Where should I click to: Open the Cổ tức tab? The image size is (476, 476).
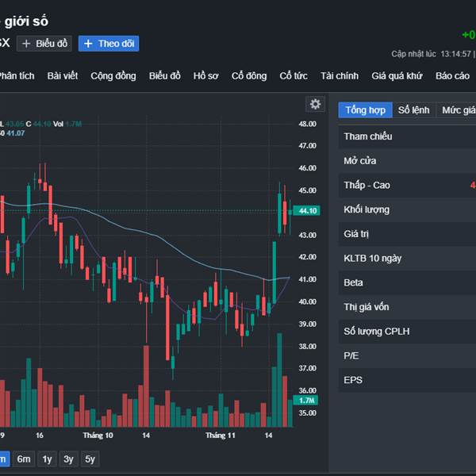click(294, 76)
